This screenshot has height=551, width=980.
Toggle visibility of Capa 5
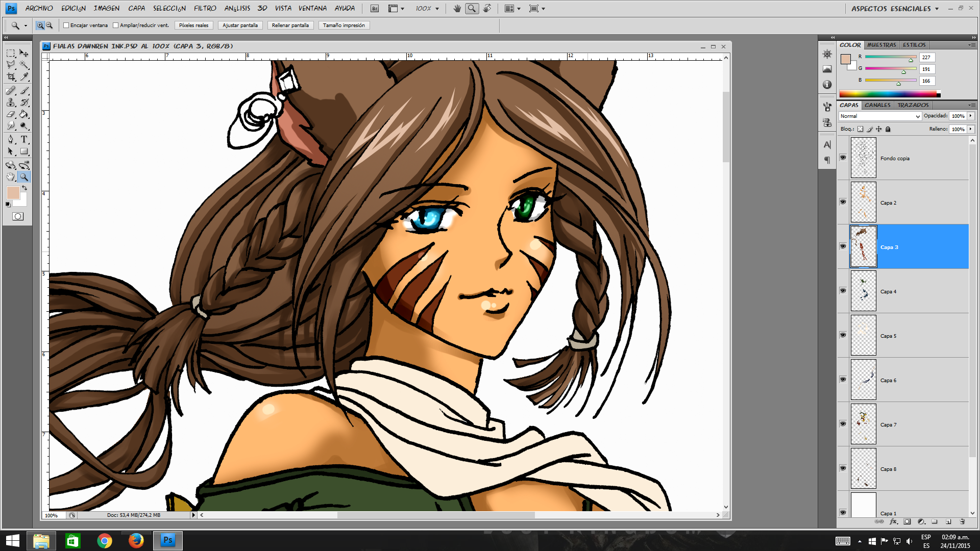[843, 335]
